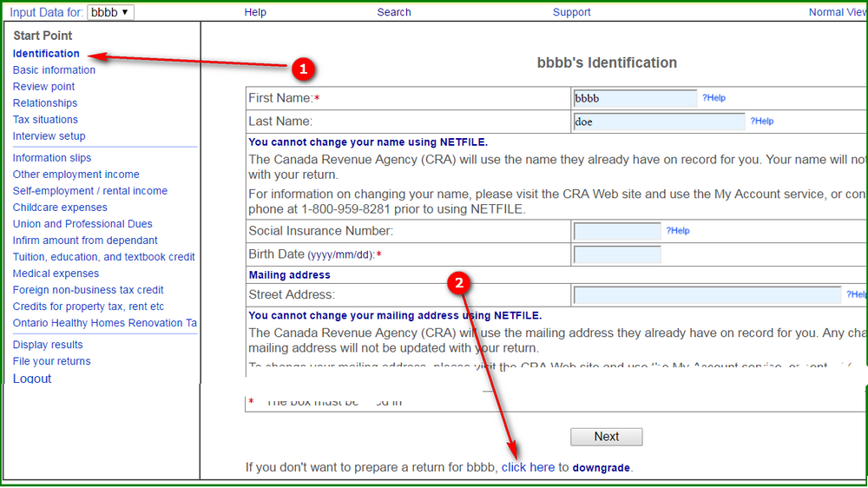
Task: Open Credits for property tax, rent etc
Action: (x=89, y=307)
